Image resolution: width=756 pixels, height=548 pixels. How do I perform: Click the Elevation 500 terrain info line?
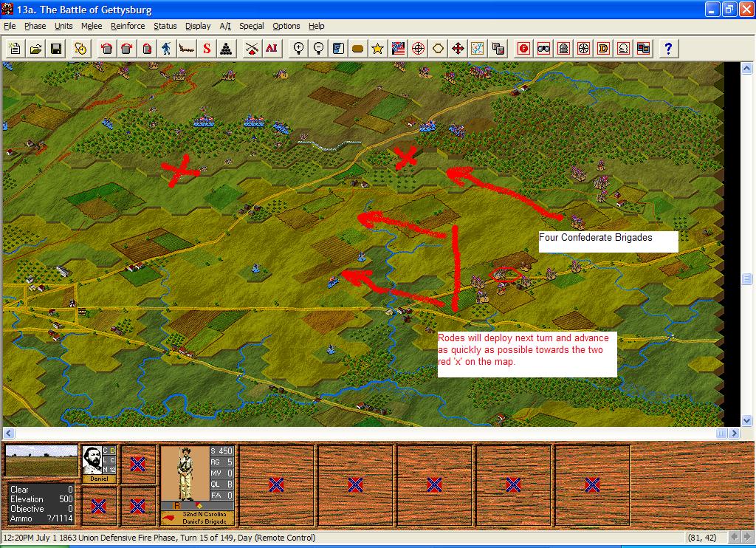(41, 499)
